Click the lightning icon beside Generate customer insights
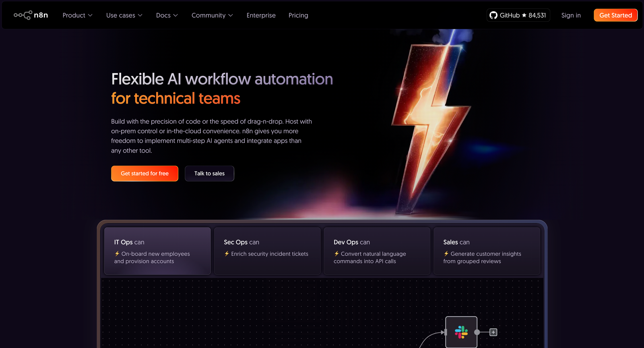Screen dimensions: 644x348 446,254
